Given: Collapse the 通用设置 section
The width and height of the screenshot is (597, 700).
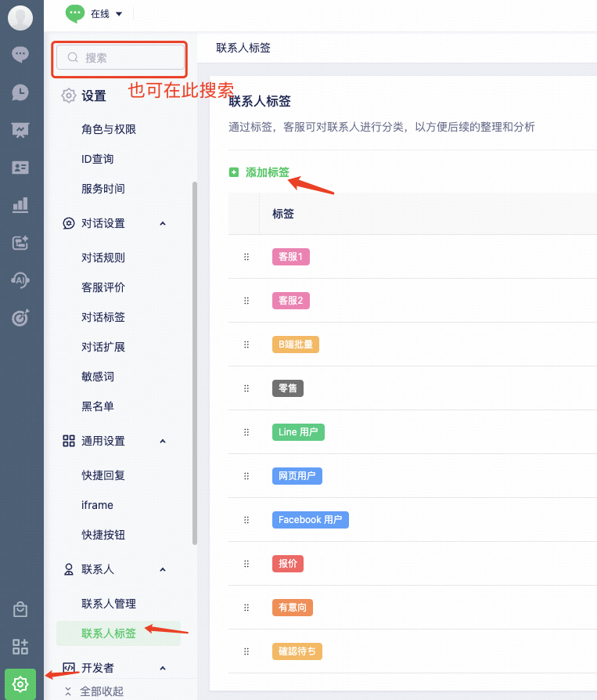Looking at the screenshot, I should pos(163,441).
